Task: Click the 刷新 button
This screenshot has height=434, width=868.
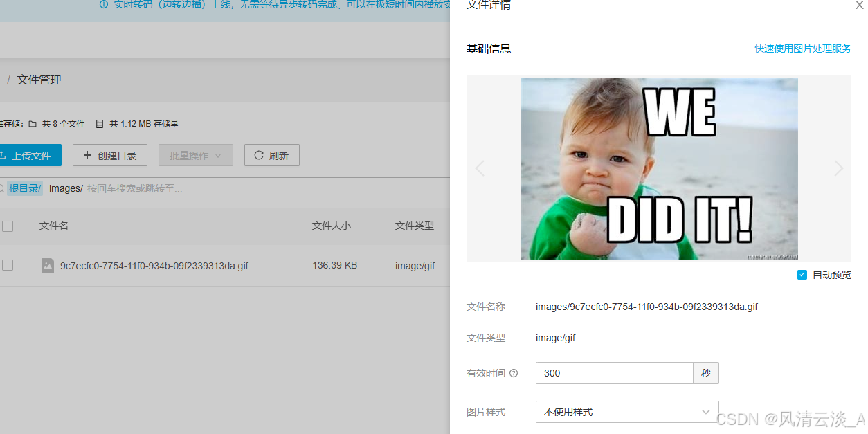Action: tap(272, 156)
